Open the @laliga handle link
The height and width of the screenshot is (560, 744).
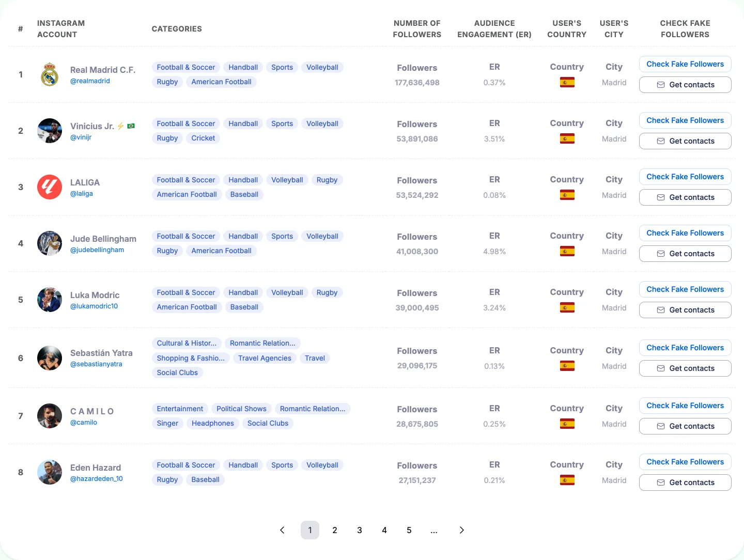pyautogui.click(x=82, y=194)
